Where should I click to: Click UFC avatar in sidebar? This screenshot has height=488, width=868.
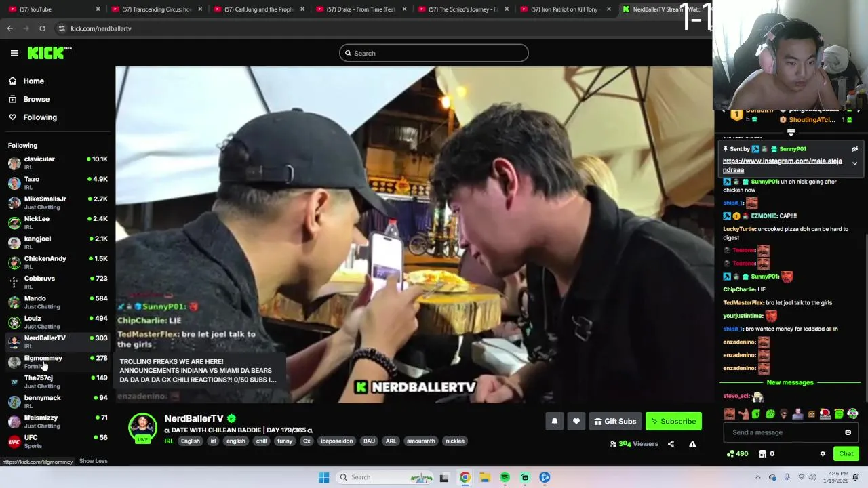click(x=14, y=441)
